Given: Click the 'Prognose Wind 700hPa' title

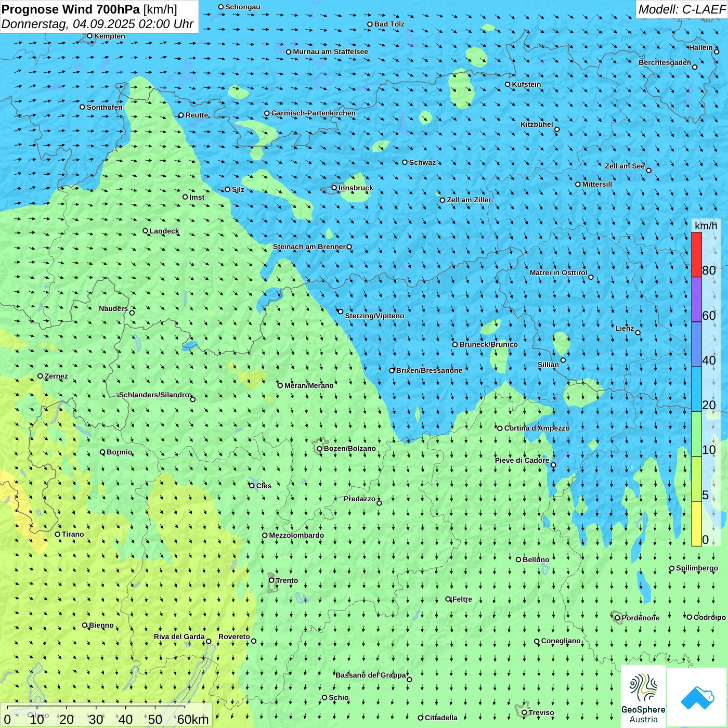Looking at the screenshot, I should pyautogui.click(x=71, y=9).
